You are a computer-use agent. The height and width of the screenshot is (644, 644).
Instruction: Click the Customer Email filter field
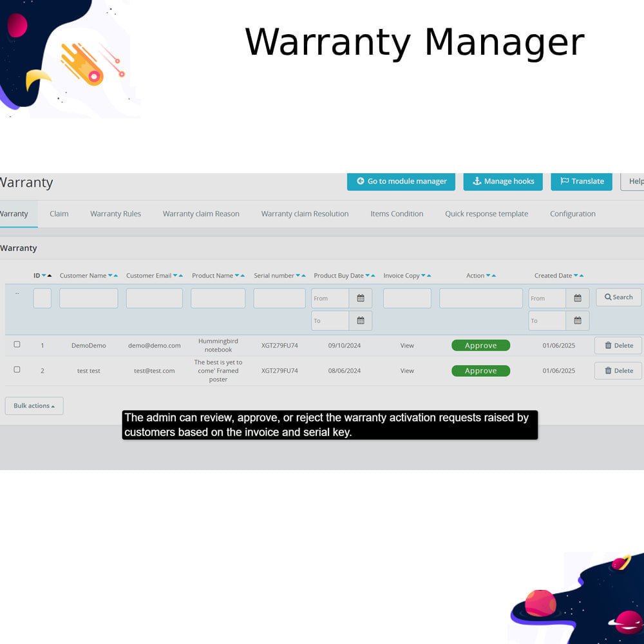pyautogui.click(x=154, y=298)
